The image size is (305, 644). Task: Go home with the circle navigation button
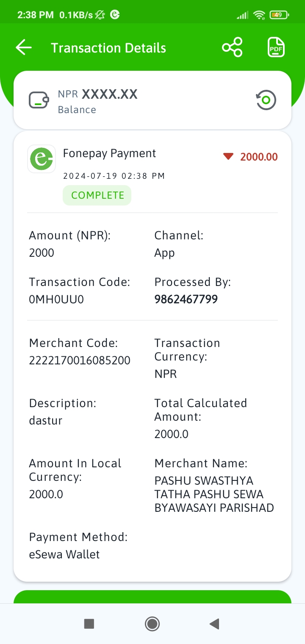pos(152,623)
